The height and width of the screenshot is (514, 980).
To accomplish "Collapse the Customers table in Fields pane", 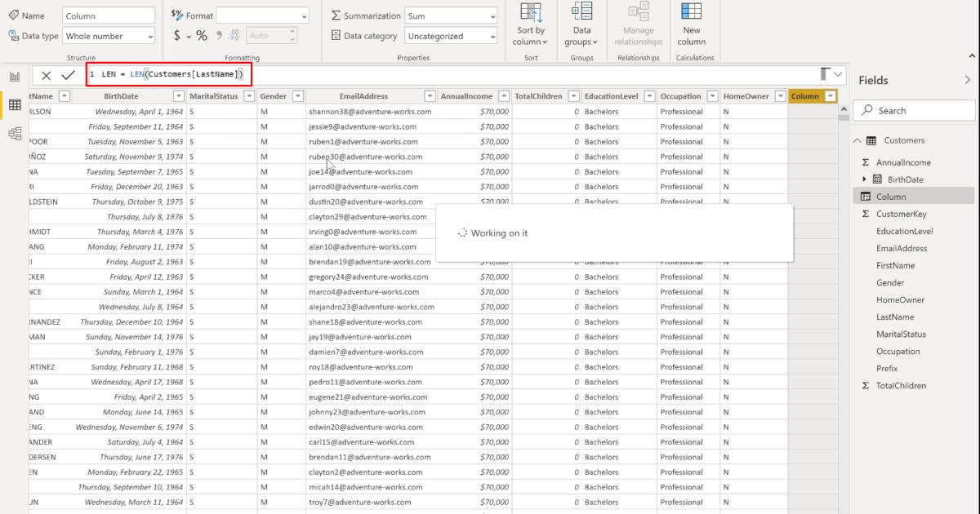I will point(857,140).
